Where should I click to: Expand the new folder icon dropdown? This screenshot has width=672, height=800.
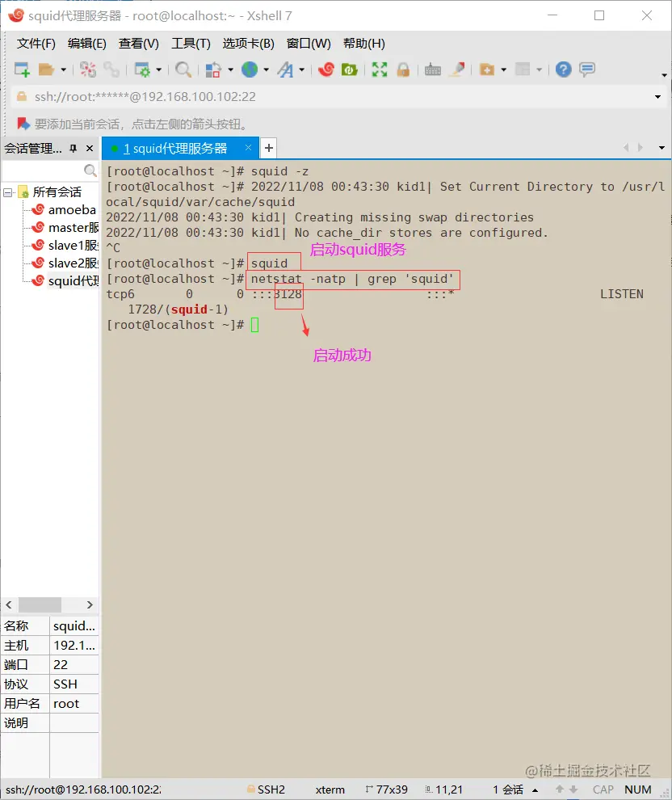pyautogui.click(x=504, y=69)
